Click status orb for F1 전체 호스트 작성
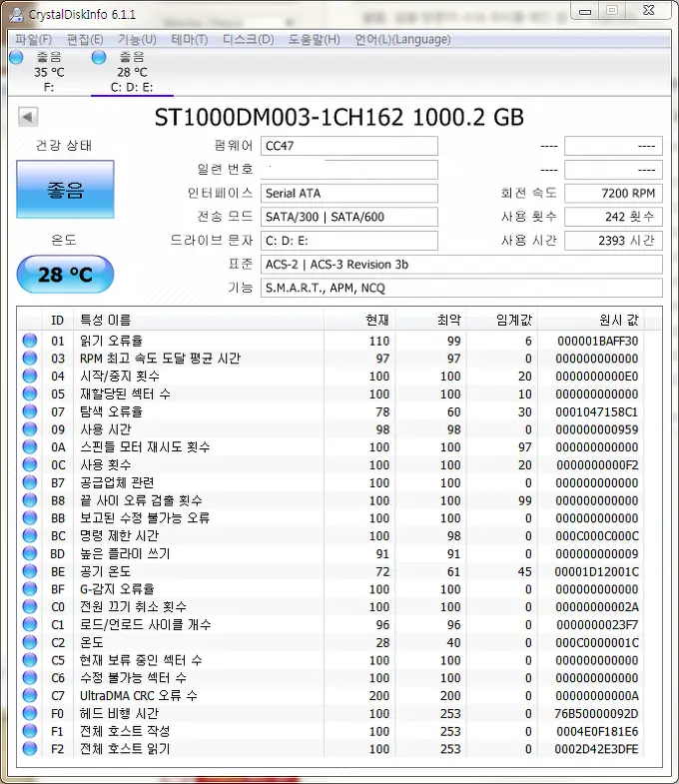Screen dimensions: 679x784 tap(30, 731)
